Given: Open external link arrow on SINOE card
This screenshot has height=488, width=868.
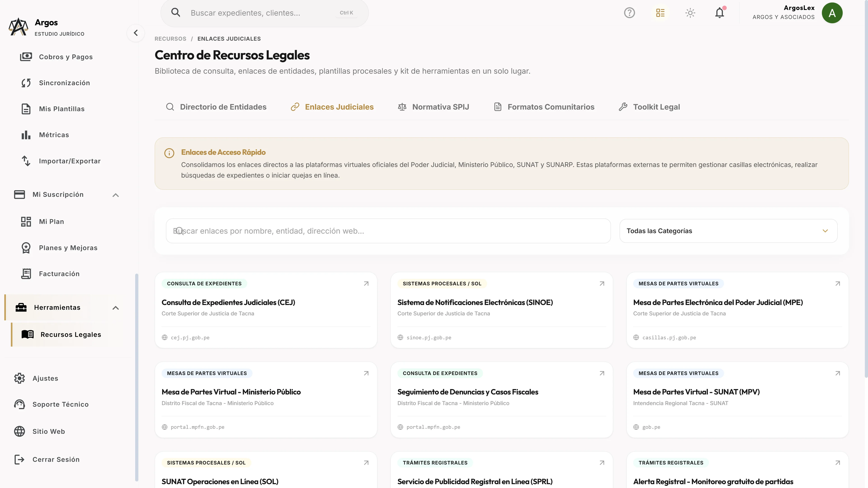Looking at the screenshot, I should click(602, 284).
